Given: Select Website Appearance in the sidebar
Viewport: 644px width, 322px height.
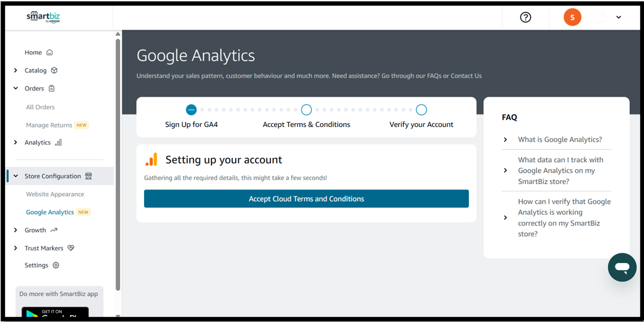Looking at the screenshot, I should pos(55,194).
